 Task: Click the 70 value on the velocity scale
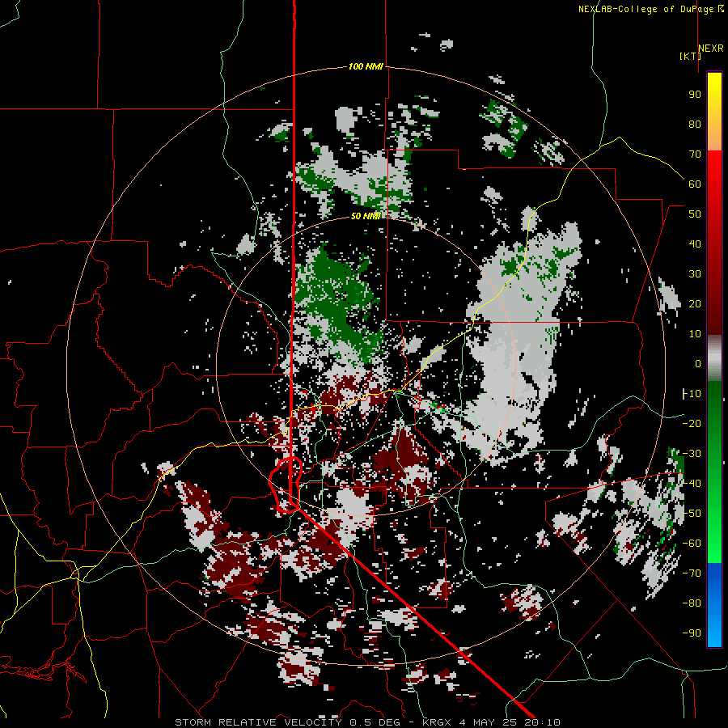(695, 154)
